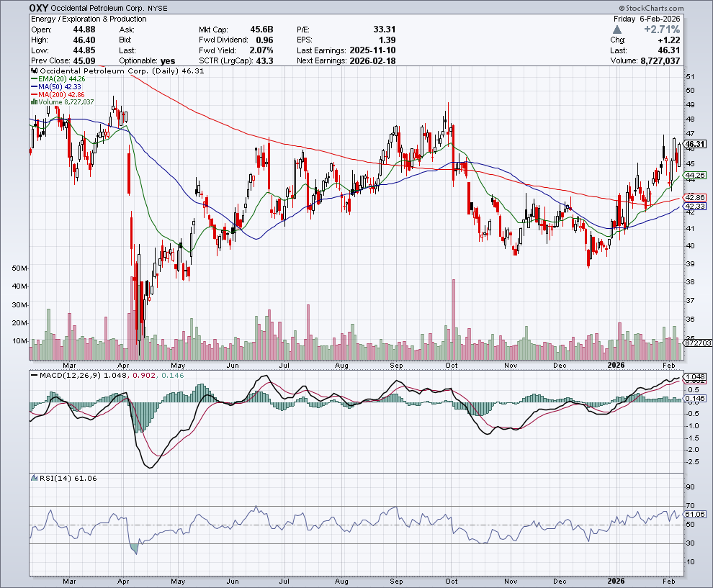Click the 42.33 MA(50) axis tag

point(695,207)
